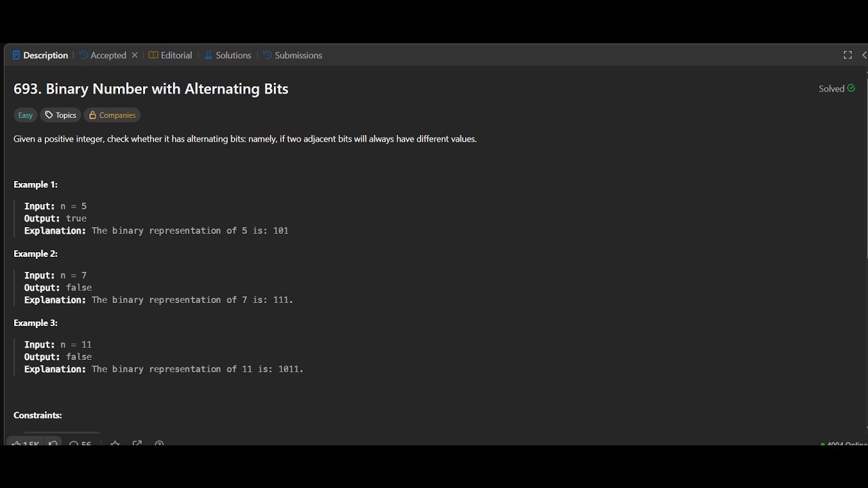The height and width of the screenshot is (488, 868).
Task: Click the fullscreen expand icon
Action: (848, 55)
